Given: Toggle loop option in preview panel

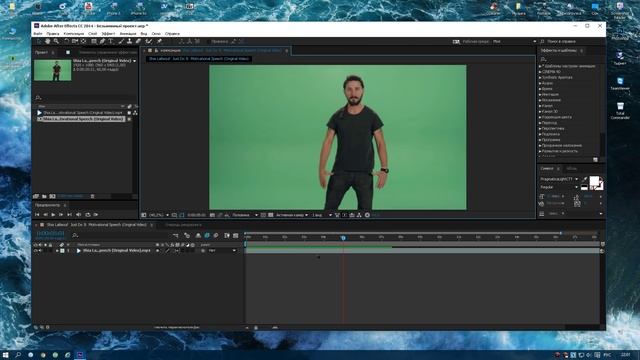Looking at the screenshot, I should point(87,214).
